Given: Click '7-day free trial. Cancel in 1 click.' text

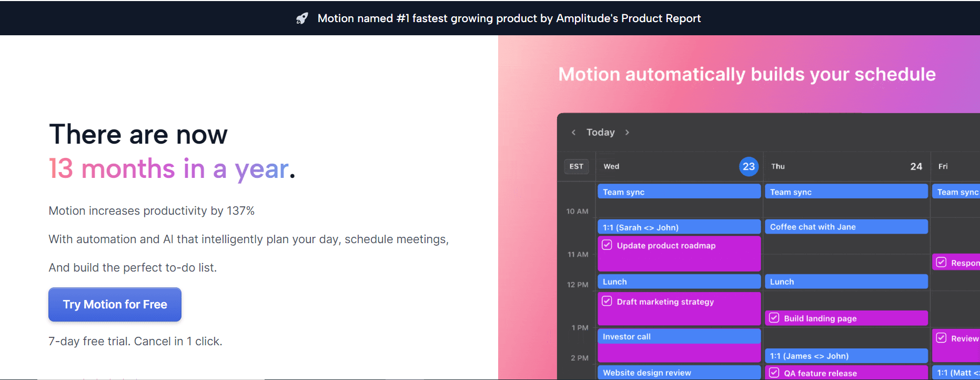Looking at the screenshot, I should point(135,341).
